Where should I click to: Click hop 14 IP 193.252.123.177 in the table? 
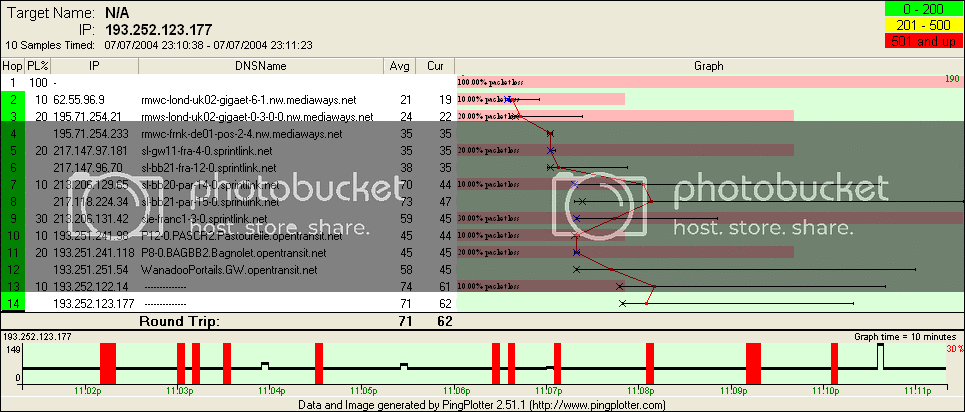pos(94,303)
